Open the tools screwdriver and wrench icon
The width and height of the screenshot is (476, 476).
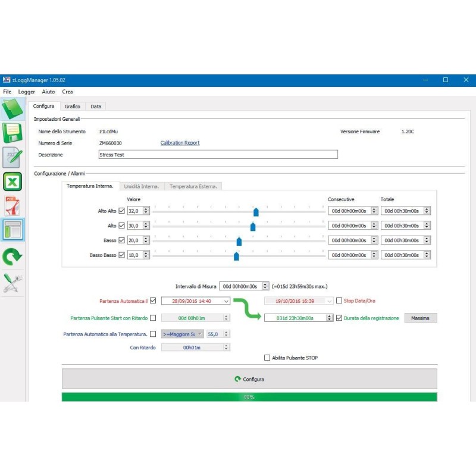coord(12,283)
